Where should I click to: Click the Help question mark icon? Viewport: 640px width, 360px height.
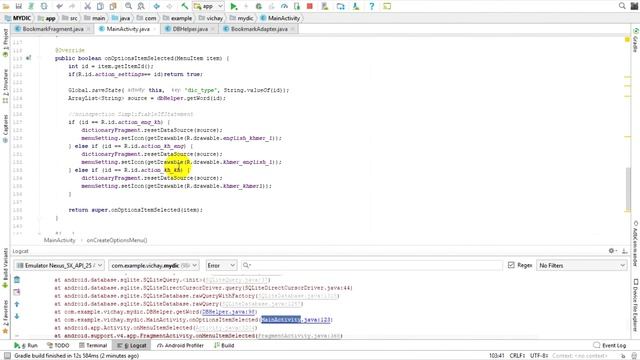(371, 6)
